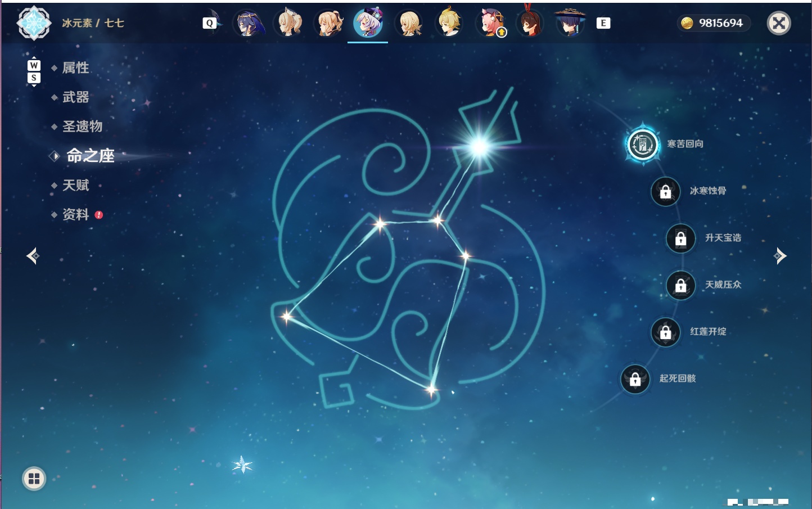
Task: Switch to Barbara's twin-tail portrait
Action: click(289, 24)
